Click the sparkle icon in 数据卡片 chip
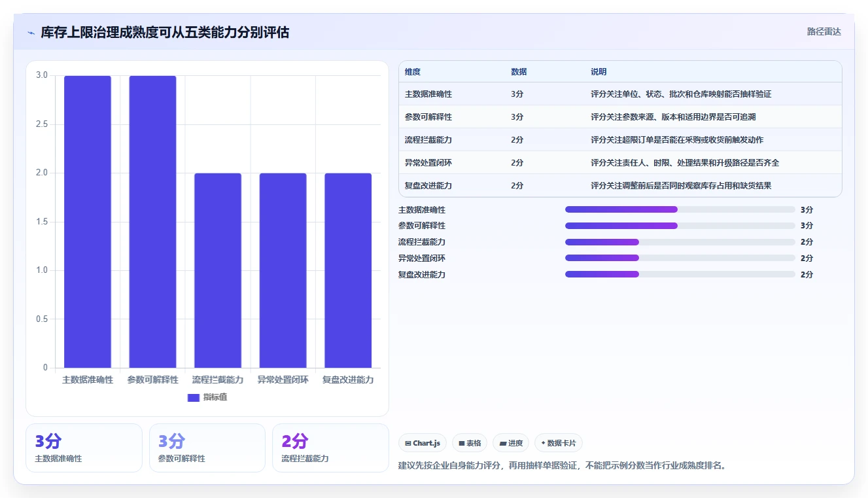 pyautogui.click(x=543, y=443)
